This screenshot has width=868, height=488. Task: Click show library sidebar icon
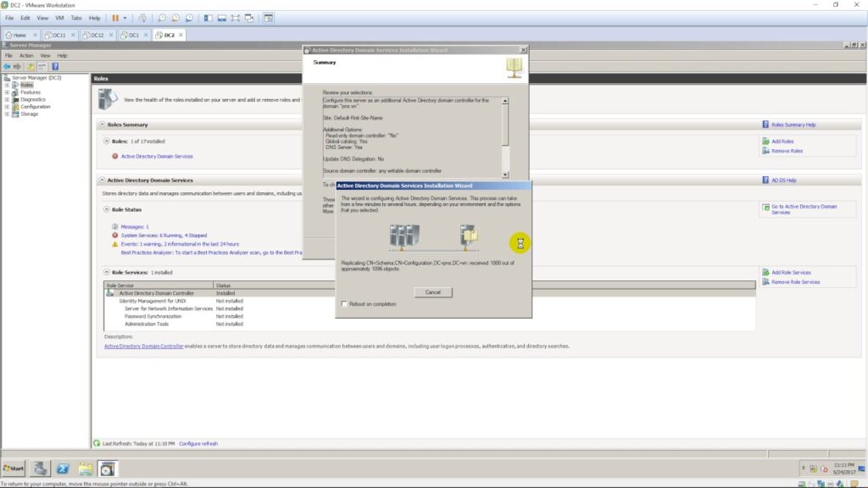click(x=209, y=19)
